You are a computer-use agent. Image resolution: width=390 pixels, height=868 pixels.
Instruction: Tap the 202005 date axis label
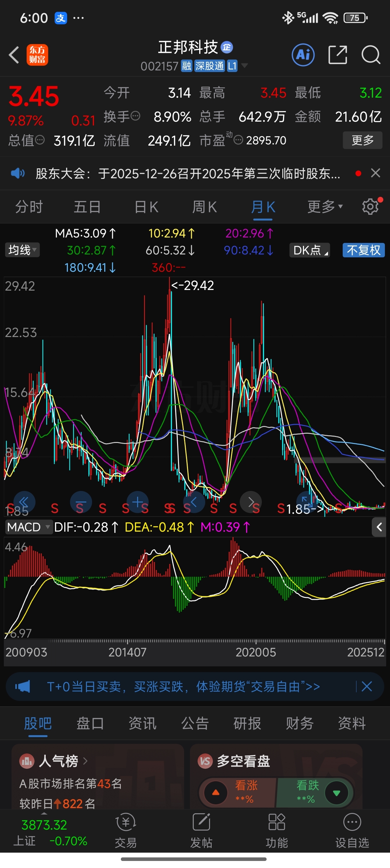point(256,652)
